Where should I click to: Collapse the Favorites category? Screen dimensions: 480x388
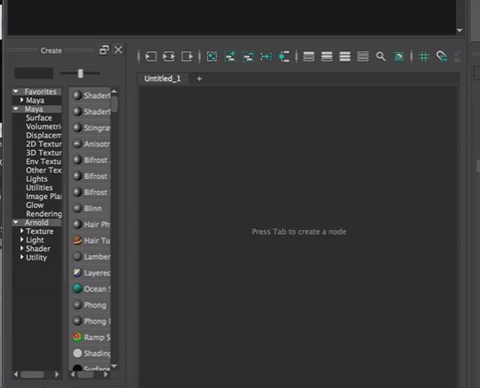pyautogui.click(x=16, y=91)
